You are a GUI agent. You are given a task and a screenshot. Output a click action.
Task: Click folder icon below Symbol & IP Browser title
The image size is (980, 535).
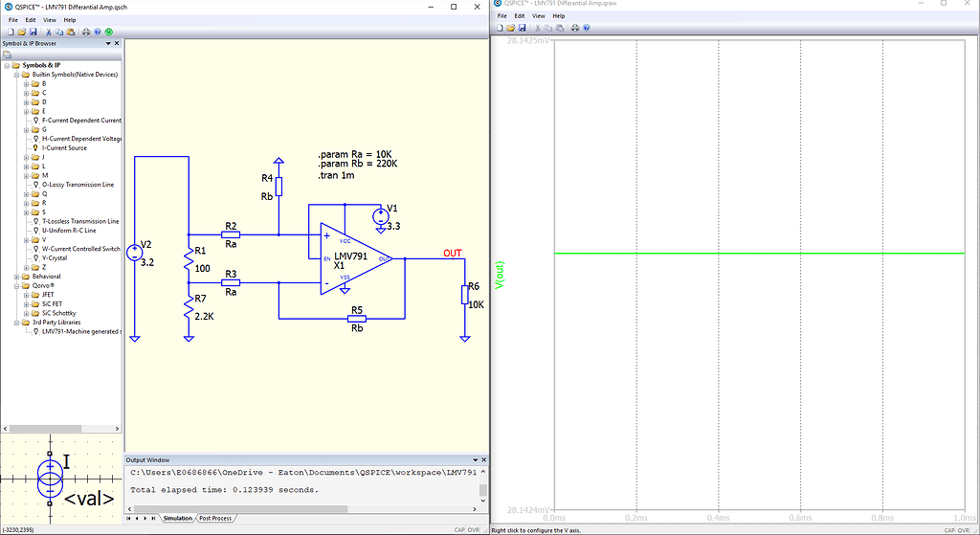point(7,55)
